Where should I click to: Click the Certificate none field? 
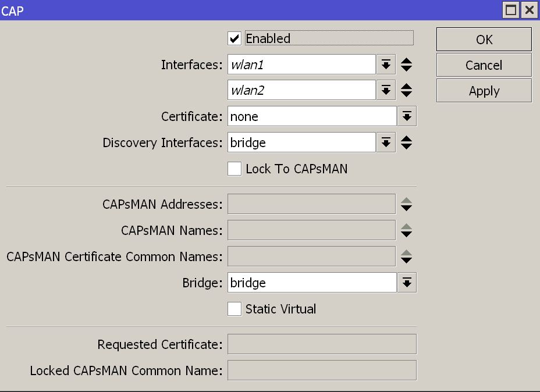point(312,116)
